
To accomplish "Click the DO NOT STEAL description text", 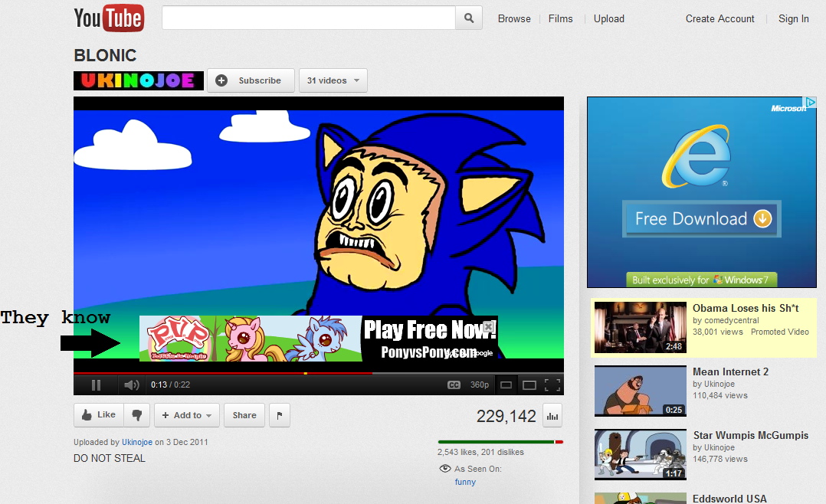I will click(x=110, y=458).
